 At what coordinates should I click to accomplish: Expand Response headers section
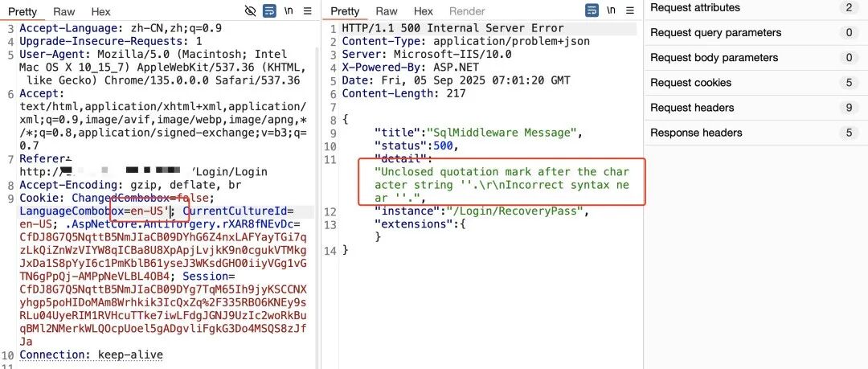756,133
